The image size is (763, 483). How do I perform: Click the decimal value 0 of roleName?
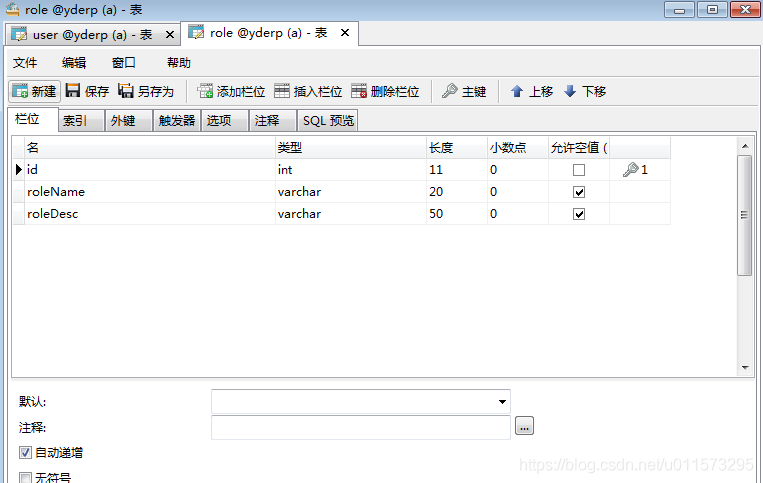pyautogui.click(x=518, y=192)
